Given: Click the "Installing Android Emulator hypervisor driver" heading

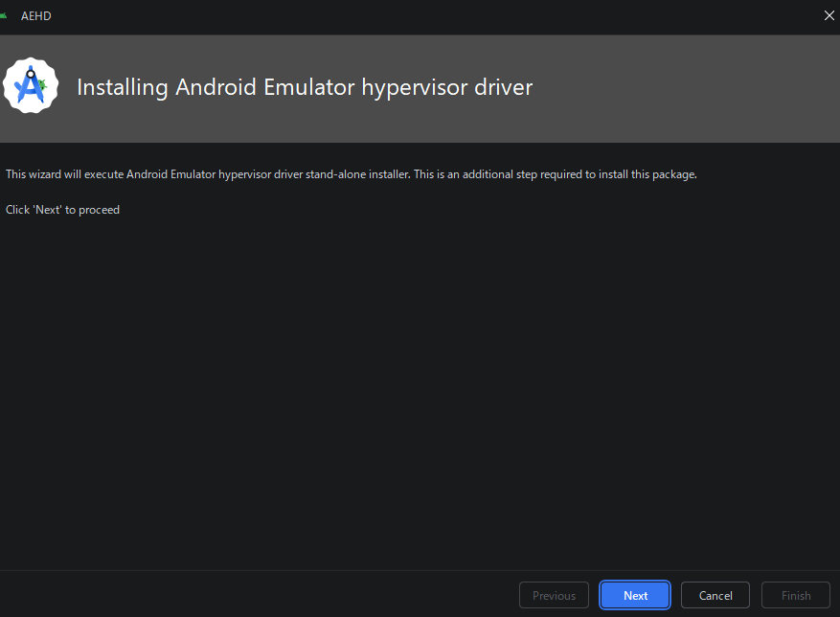Looking at the screenshot, I should click(304, 87).
